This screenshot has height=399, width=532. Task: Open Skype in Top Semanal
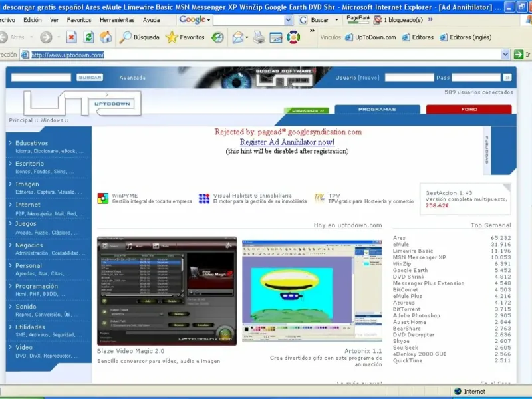[401, 341]
